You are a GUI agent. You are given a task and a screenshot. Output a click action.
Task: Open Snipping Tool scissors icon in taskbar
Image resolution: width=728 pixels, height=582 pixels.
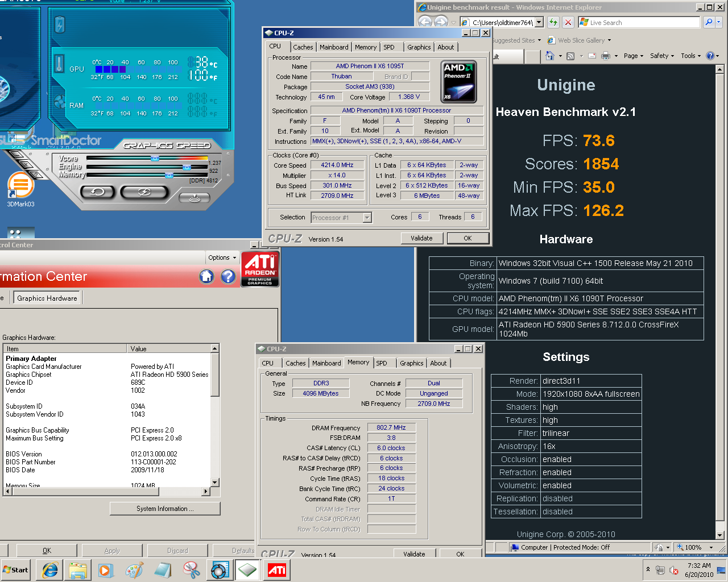click(191, 570)
